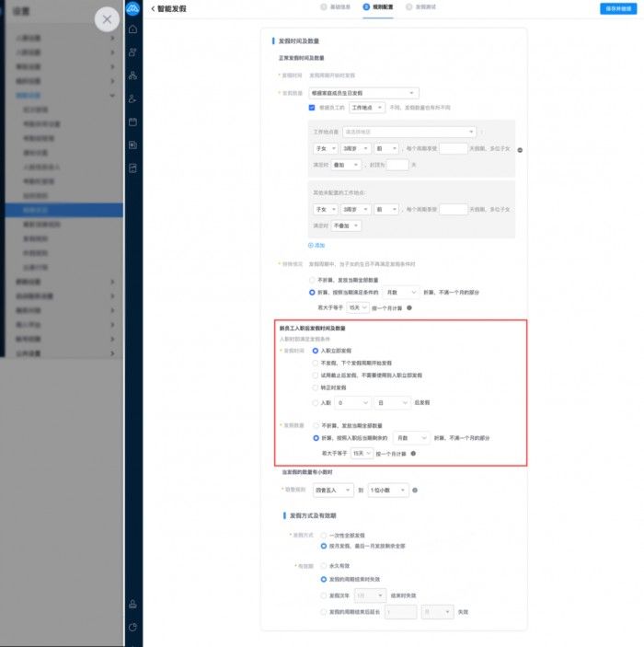Image resolution: width=644 pixels, height=647 pixels.
Task: Click the calendar icon in the dark sidebar
Action: click(133, 121)
